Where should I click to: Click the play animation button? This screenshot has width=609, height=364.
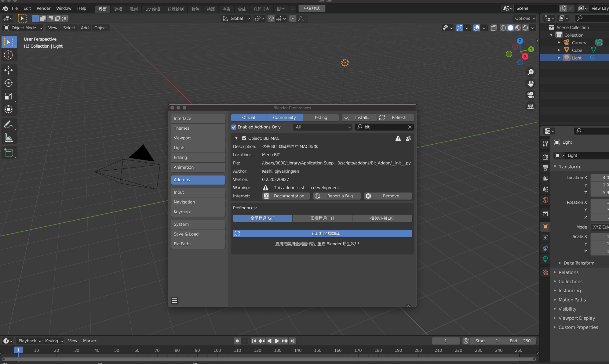click(x=277, y=341)
